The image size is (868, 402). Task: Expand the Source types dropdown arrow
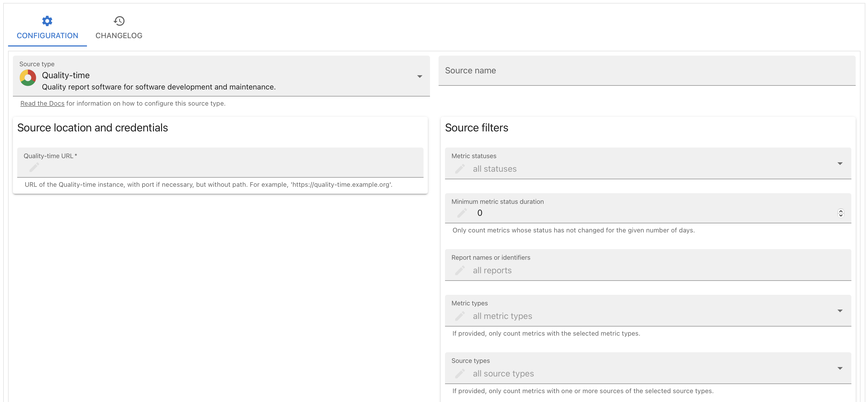tap(840, 368)
